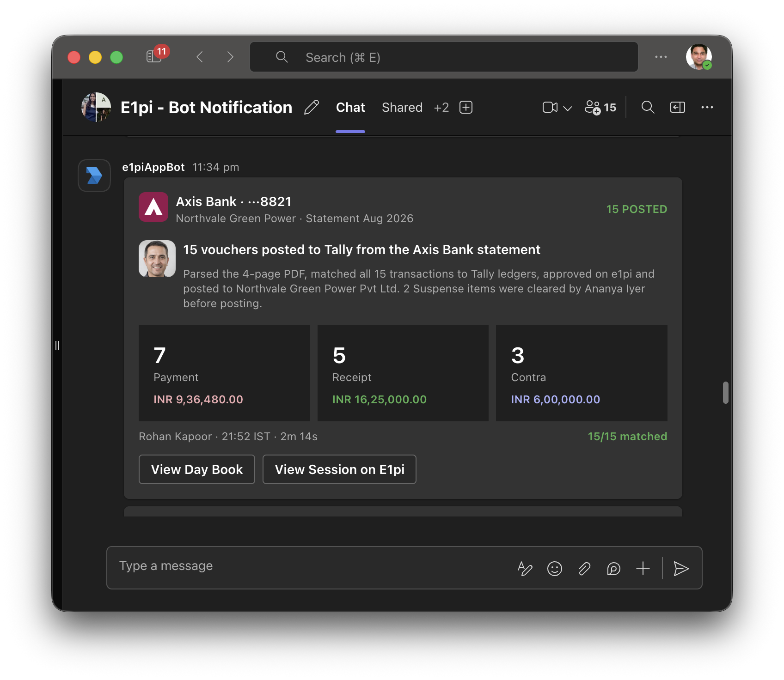Add a tab with the plus icon
This screenshot has width=784, height=680.
[x=466, y=107]
